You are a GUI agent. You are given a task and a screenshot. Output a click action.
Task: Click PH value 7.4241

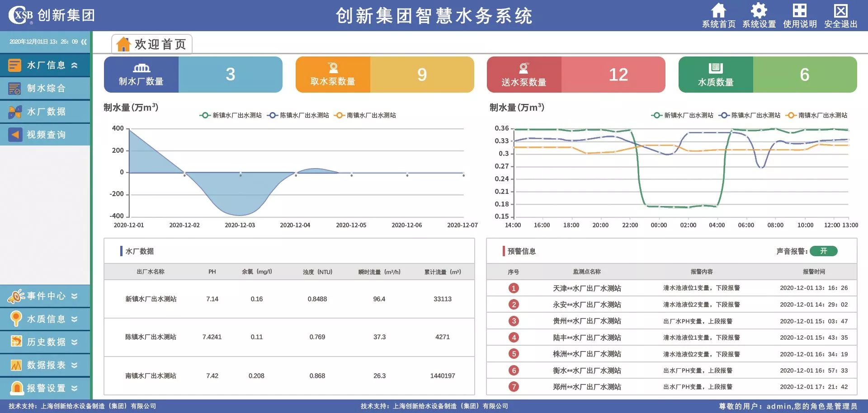212,337
